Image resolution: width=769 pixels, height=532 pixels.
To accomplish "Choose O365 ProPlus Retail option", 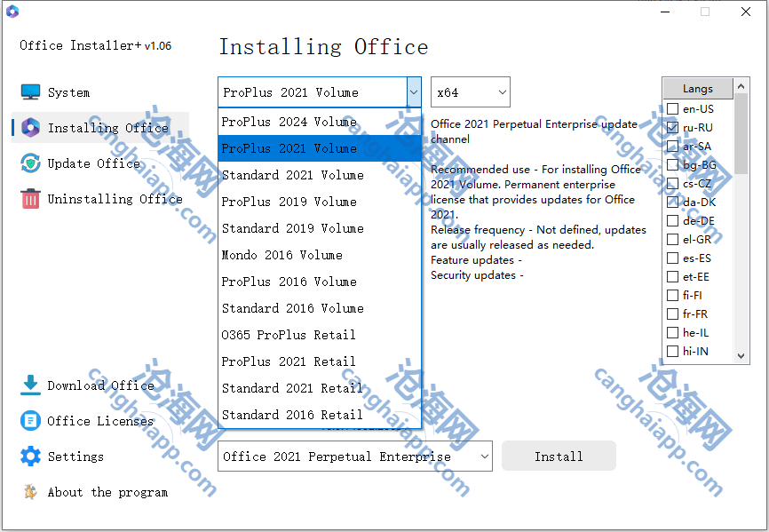I will point(289,335).
